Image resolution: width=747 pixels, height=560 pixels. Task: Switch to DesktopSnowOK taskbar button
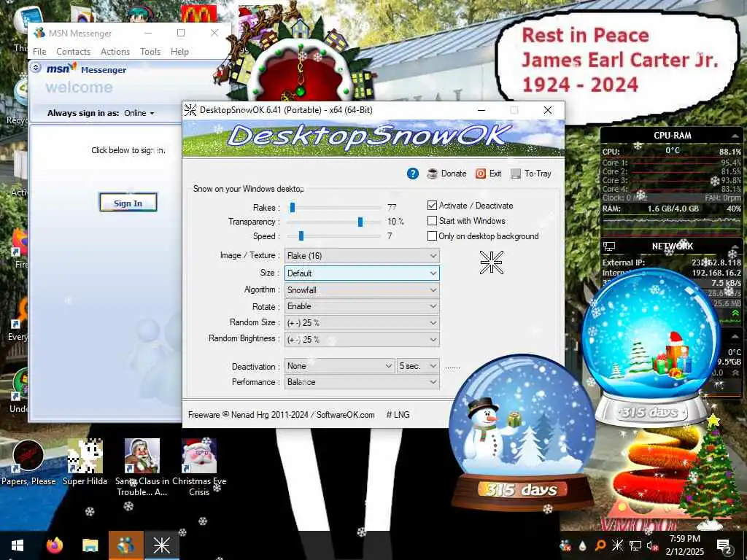pyautogui.click(x=161, y=545)
